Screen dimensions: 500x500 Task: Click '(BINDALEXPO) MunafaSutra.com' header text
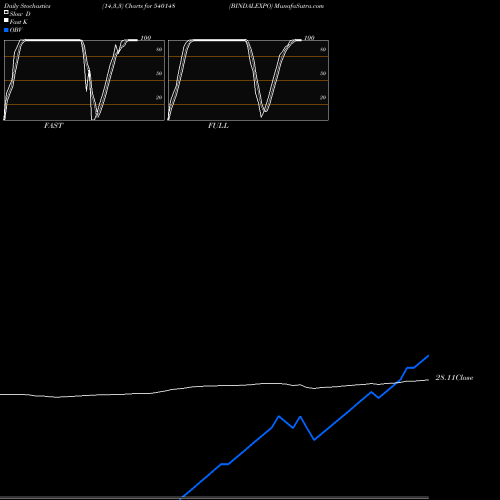tap(276, 6)
